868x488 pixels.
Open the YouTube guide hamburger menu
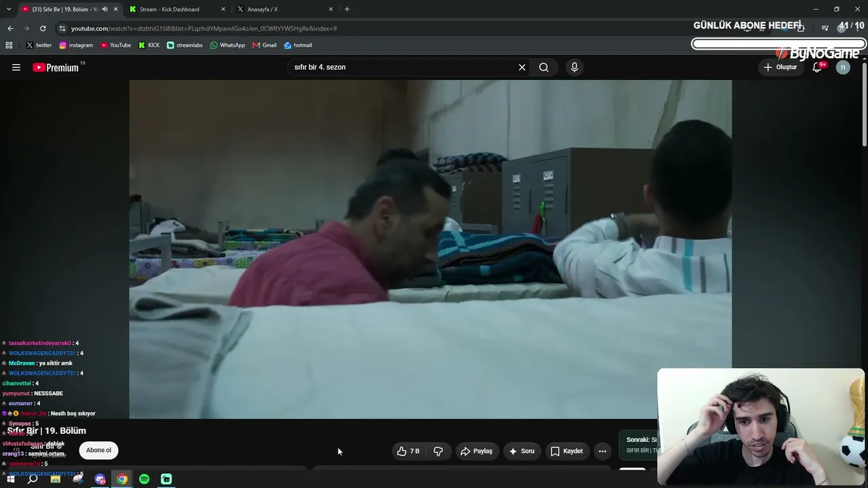click(16, 67)
